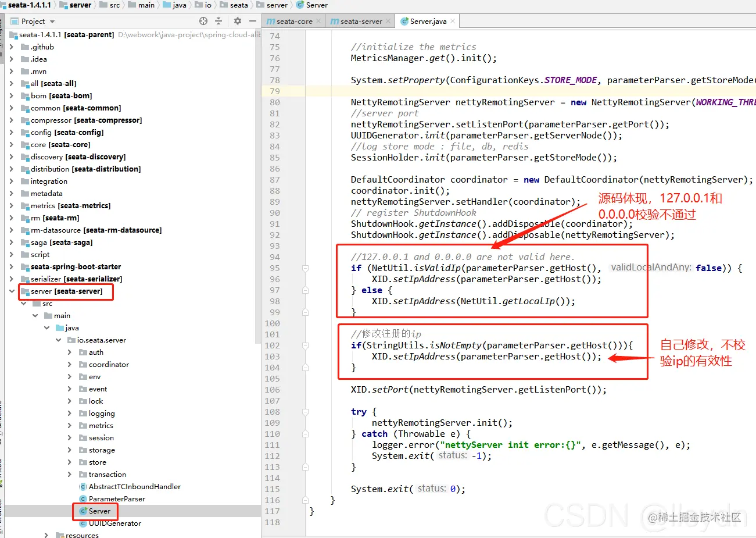Screen dimensions: 756x538
Task: Expand the metrics [seata-metrics] module
Action: click(x=12, y=206)
